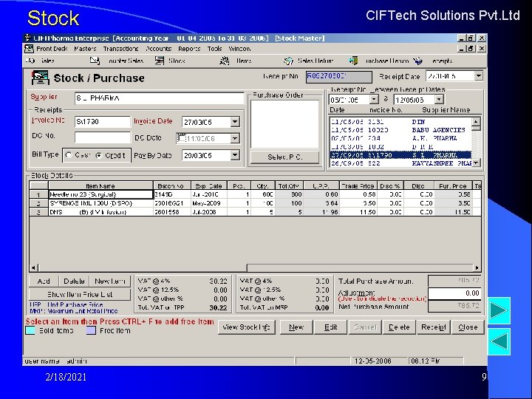Click the Receipt No field
Image resolution: width=532 pixels, height=399 pixels.
pyautogui.click(x=338, y=77)
